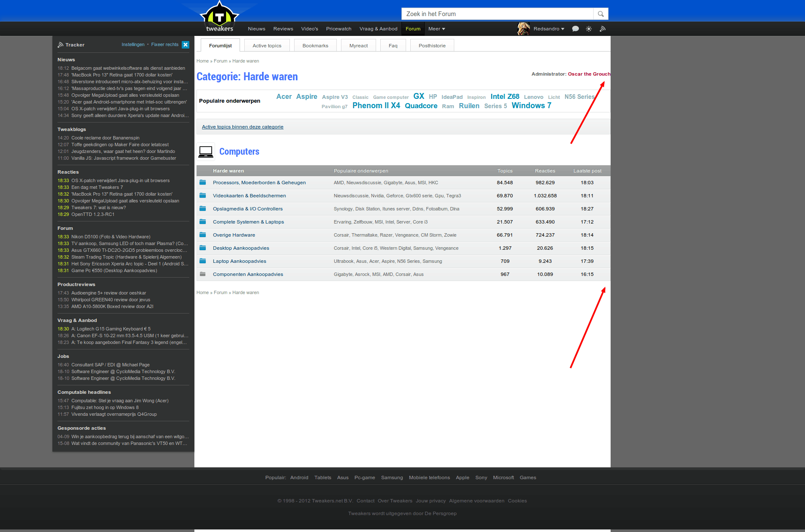The image size is (805, 532).
Task: Open the Posthistorie tab
Action: click(432, 46)
